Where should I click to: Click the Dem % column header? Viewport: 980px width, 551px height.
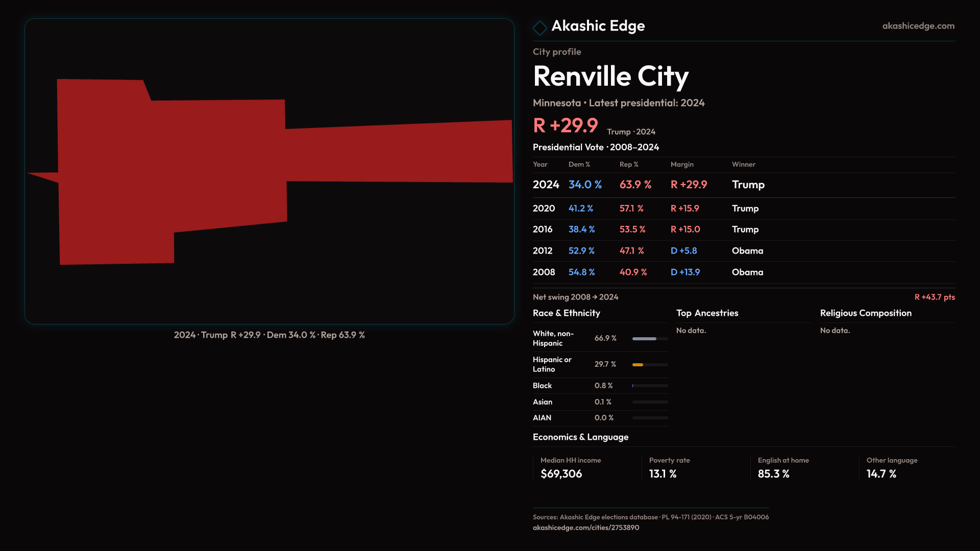pos(579,165)
